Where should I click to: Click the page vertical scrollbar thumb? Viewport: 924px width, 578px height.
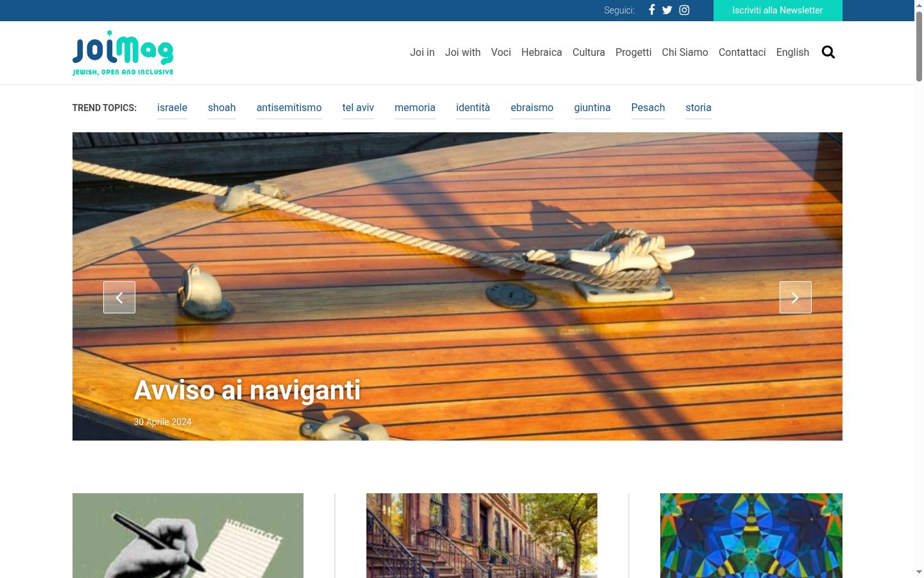click(x=919, y=46)
